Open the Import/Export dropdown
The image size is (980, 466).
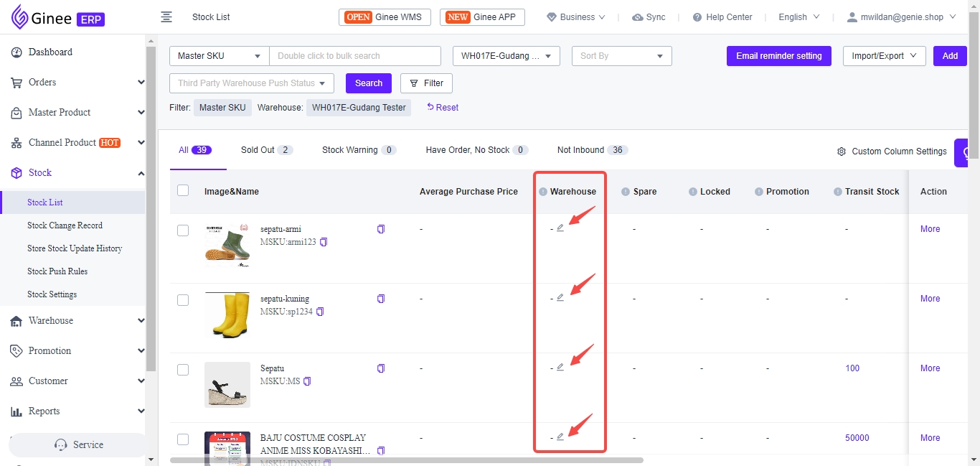click(x=885, y=56)
